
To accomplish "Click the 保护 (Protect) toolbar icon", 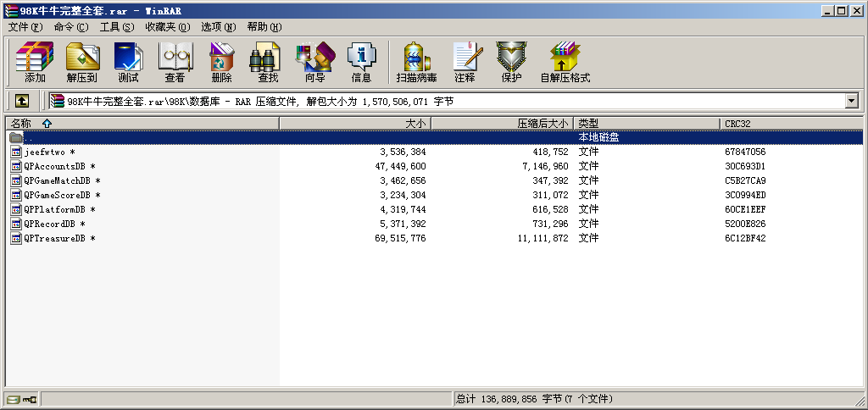I will click(x=511, y=62).
